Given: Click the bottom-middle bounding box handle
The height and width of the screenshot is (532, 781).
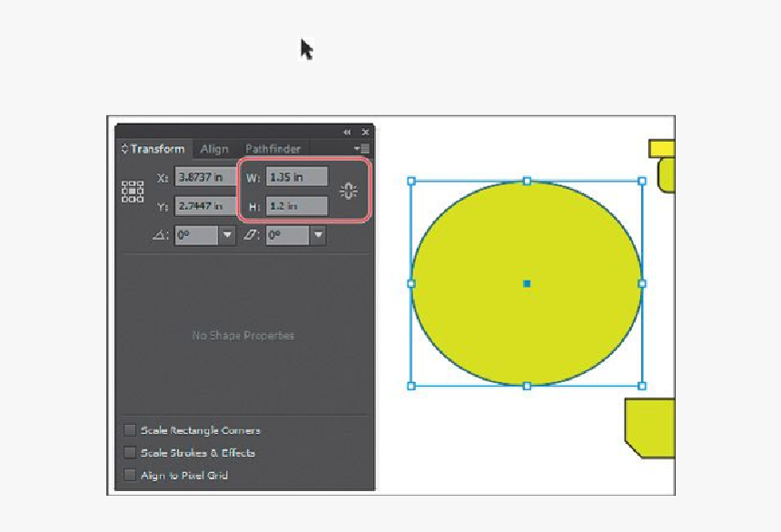Looking at the screenshot, I should (527, 386).
